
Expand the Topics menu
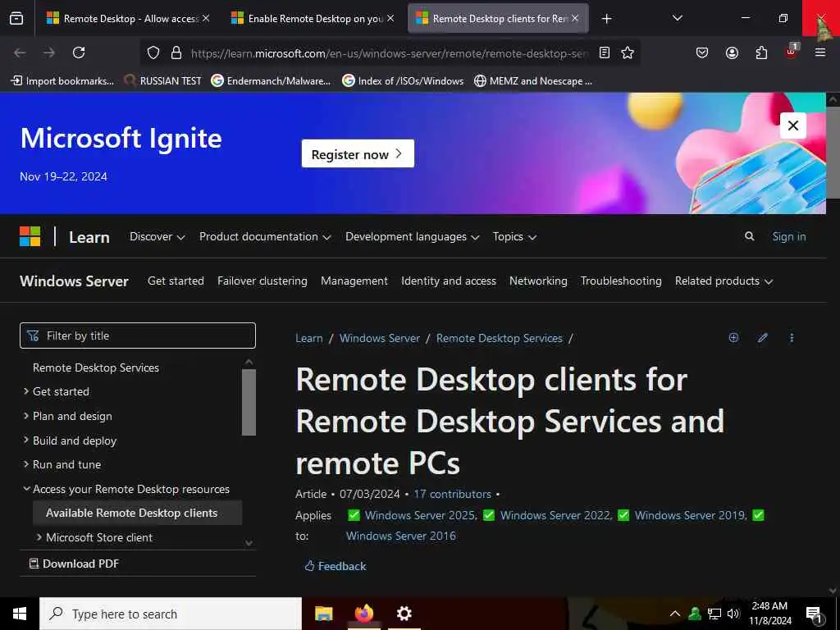click(514, 236)
